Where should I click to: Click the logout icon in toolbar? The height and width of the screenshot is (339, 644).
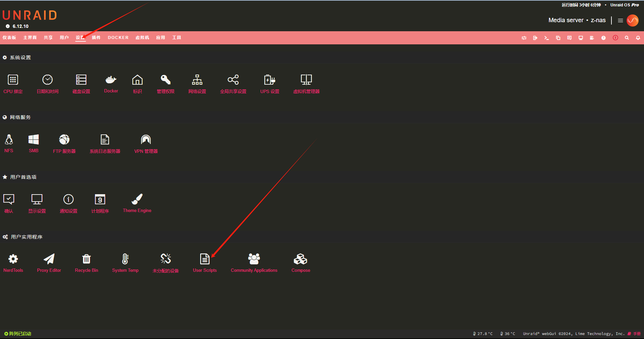[535, 38]
